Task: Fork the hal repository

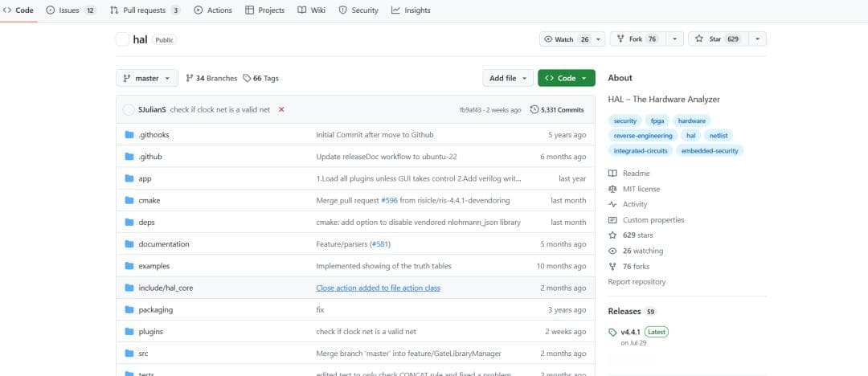Action: pyautogui.click(x=637, y=39)
